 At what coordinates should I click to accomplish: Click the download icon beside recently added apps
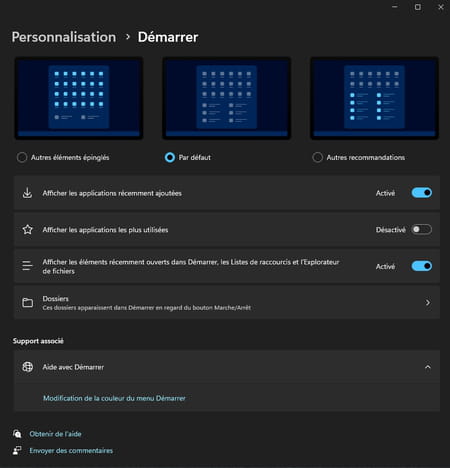[x=27, y=193]
